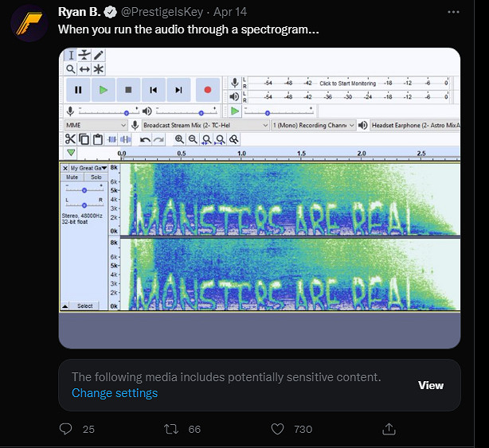Screen dimensions: 489x448
Task: Open the Twitter share icon
Action: [389, 429]
